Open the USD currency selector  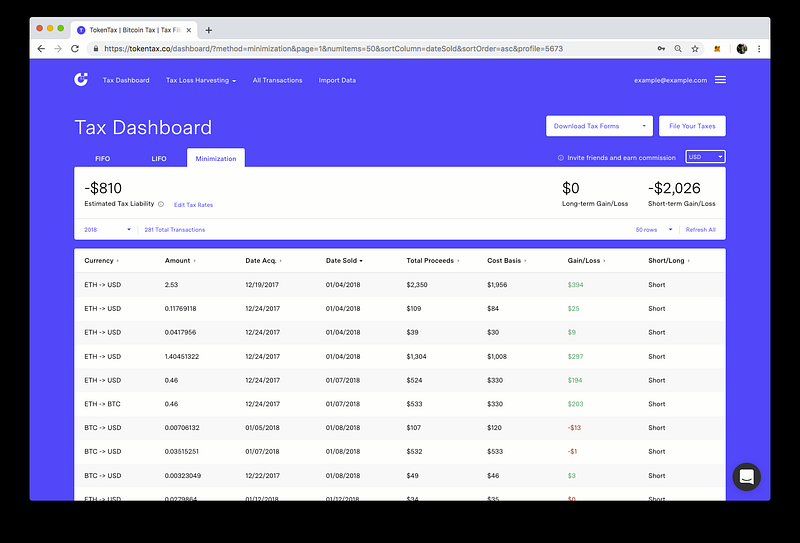(x=705, y=157)
